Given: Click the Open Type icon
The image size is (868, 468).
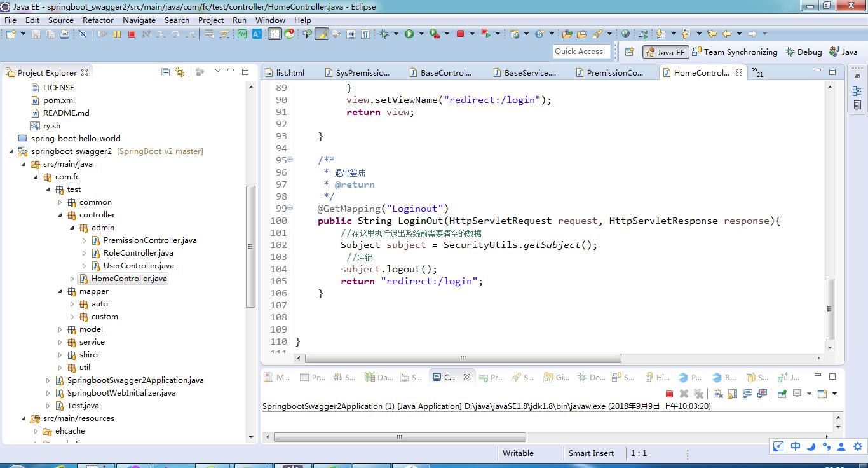Looking at the screenshot, I should point(567,34).
